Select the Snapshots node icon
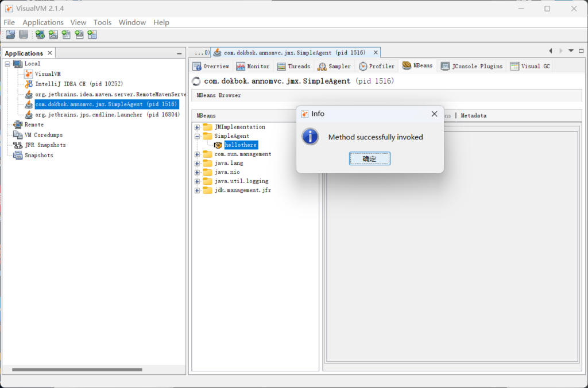This screenshot has height=388, width=588. click(x=18, y=155)
